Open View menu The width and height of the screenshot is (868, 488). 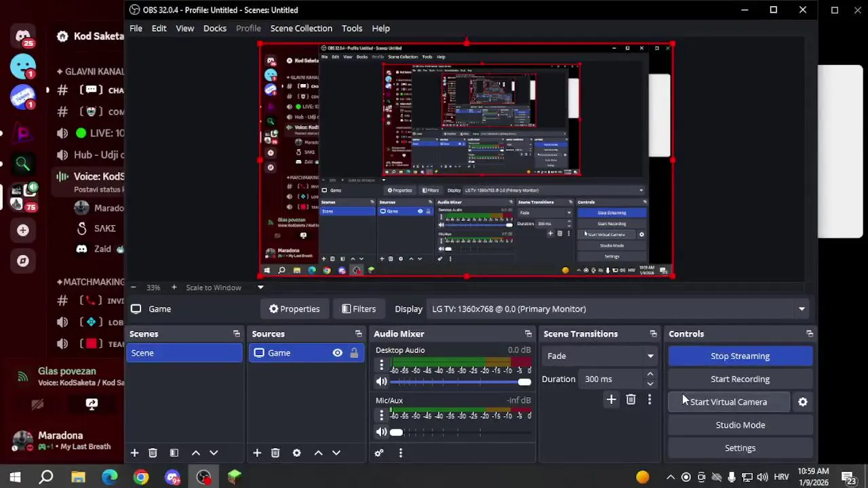tap(184, 28)
